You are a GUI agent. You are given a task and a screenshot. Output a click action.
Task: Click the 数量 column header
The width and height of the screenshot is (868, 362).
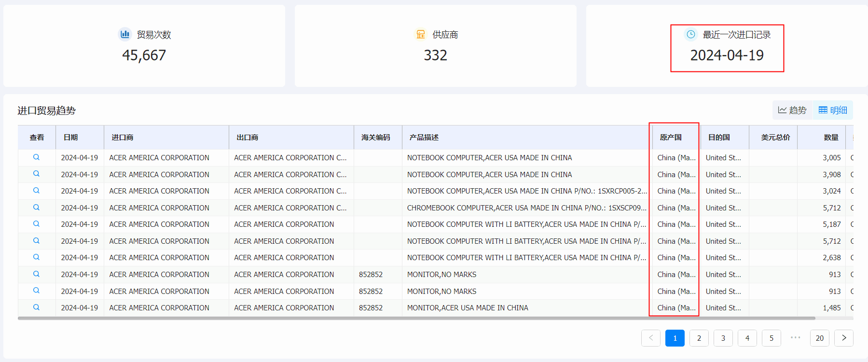(831, 138)
